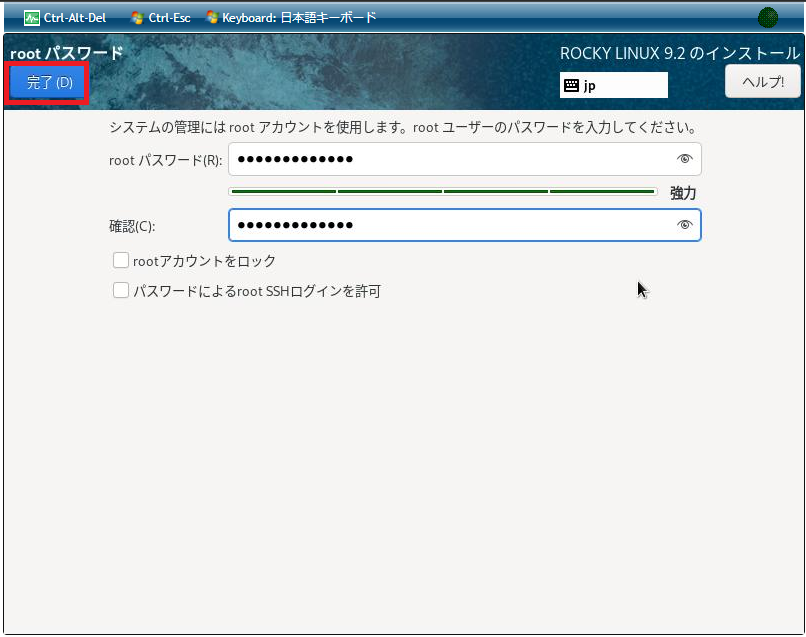Viewport: 806px width, 637px height.
Task: Reveal root password with its eye icon
Action: click(x=685, y=159)
